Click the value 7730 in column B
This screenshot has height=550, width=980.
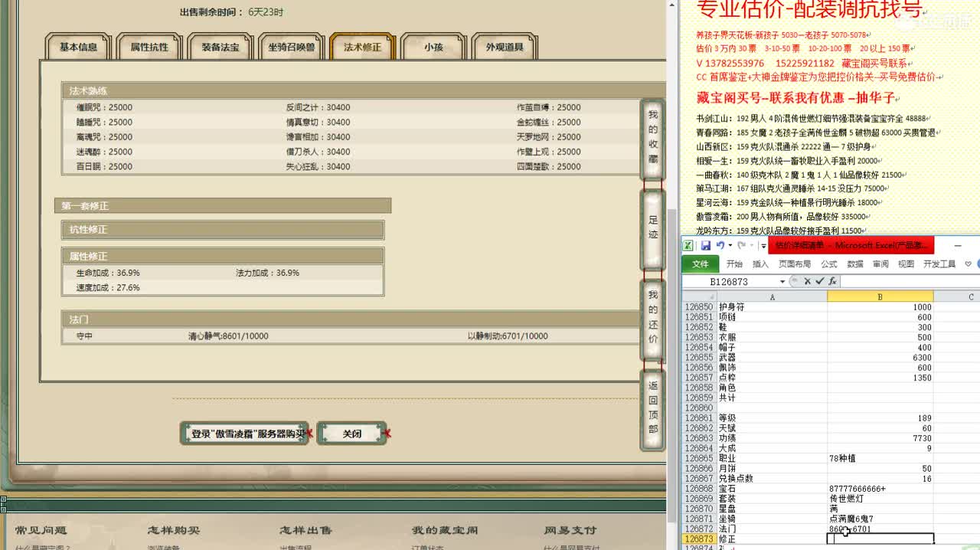[880, 438]
